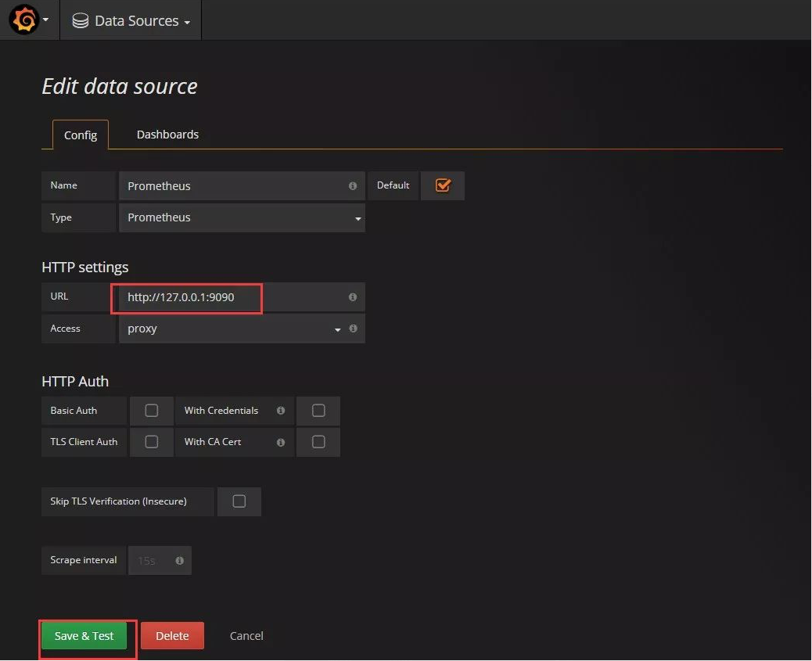The height and width of the screenshot is (661, 812).
Task: Click the URL field with http://127.0.0.1:9090
Action: (242, 297)
